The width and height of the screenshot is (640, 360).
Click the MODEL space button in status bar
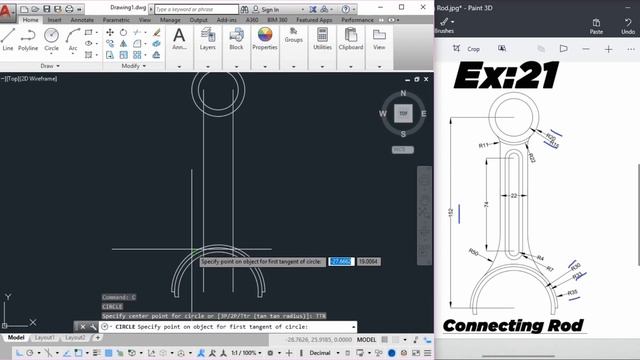tap(367, 340)
